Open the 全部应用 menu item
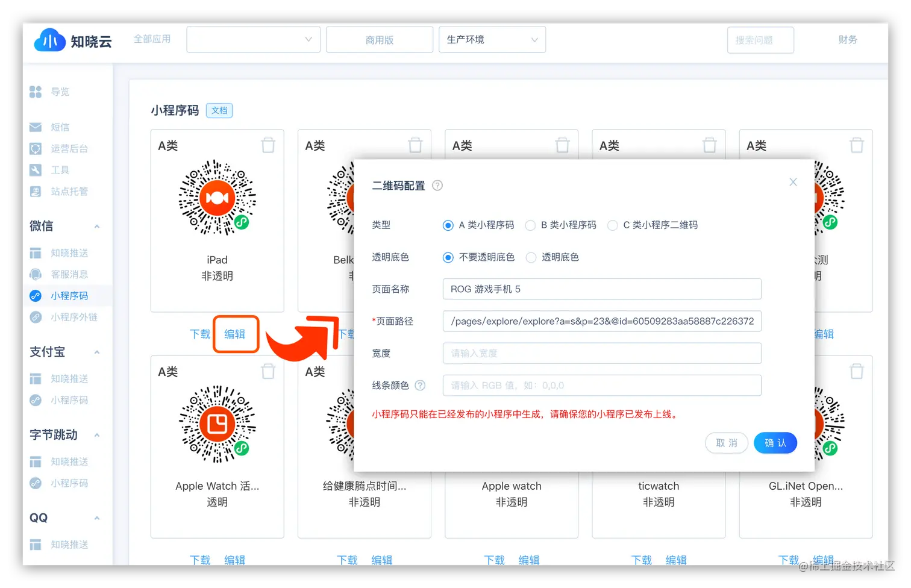The width and height of the screenshot is (911, 588). (x=152, y=39)
